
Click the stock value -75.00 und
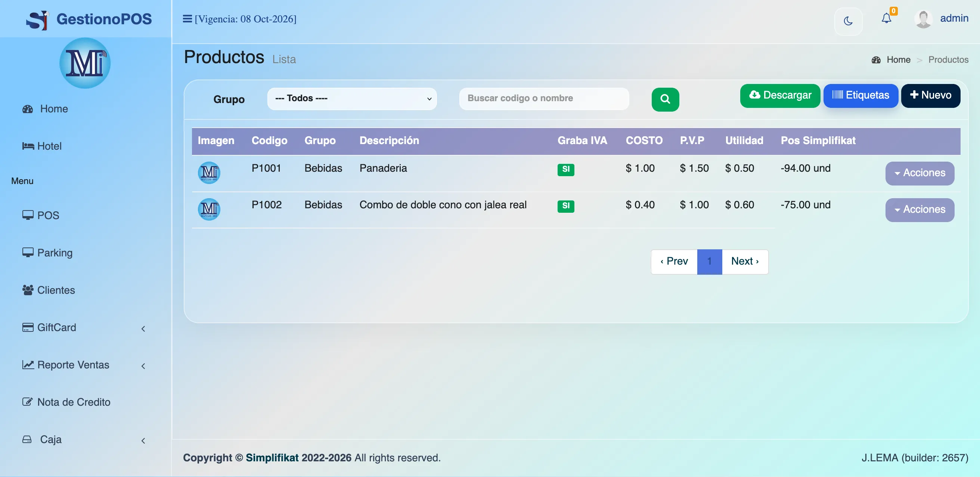pos(805,205)
